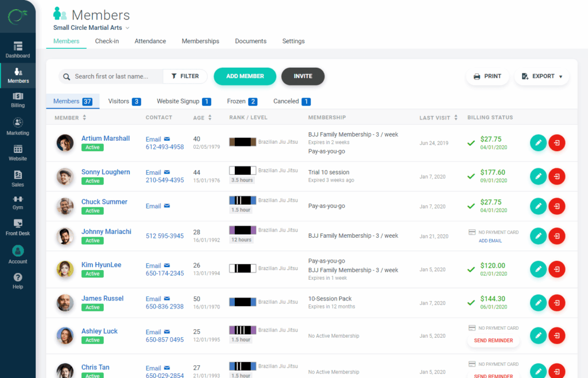588x378 pixels.
Task: Edit Artium Marshall using the pencil icon
Action: [x=538, y=142]
